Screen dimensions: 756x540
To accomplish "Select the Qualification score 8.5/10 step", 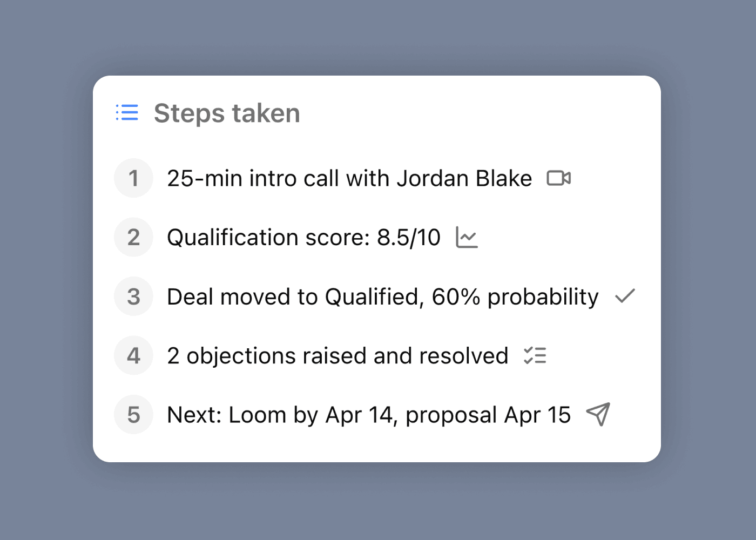I will click(x=303, y=238).
